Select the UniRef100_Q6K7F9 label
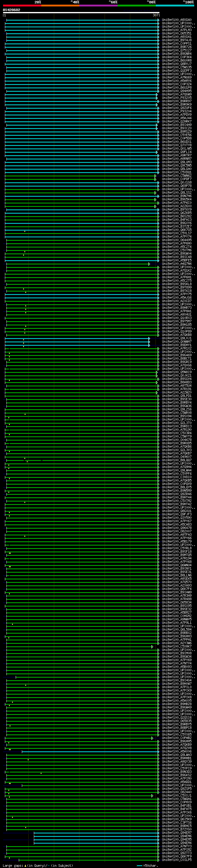This screenshot has height=868, width=197. tap(176, 856)
